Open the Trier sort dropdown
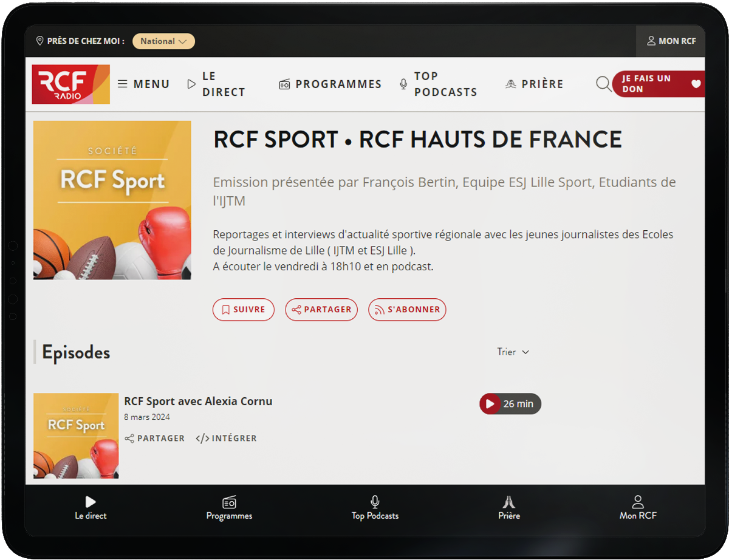 (x=513, y=352)
